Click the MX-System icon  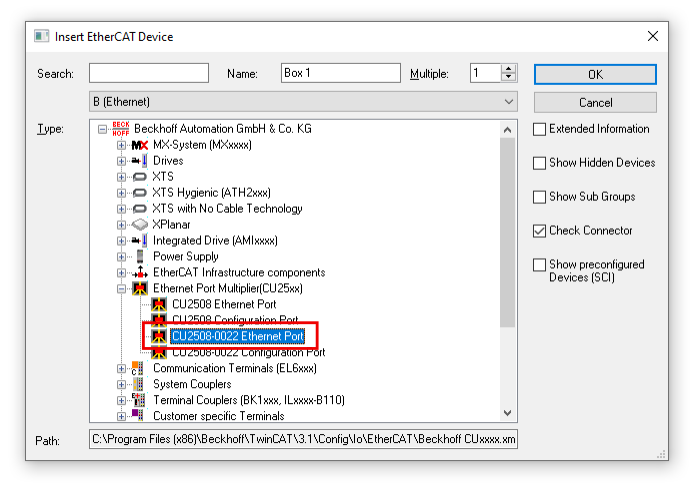[140, 145]
